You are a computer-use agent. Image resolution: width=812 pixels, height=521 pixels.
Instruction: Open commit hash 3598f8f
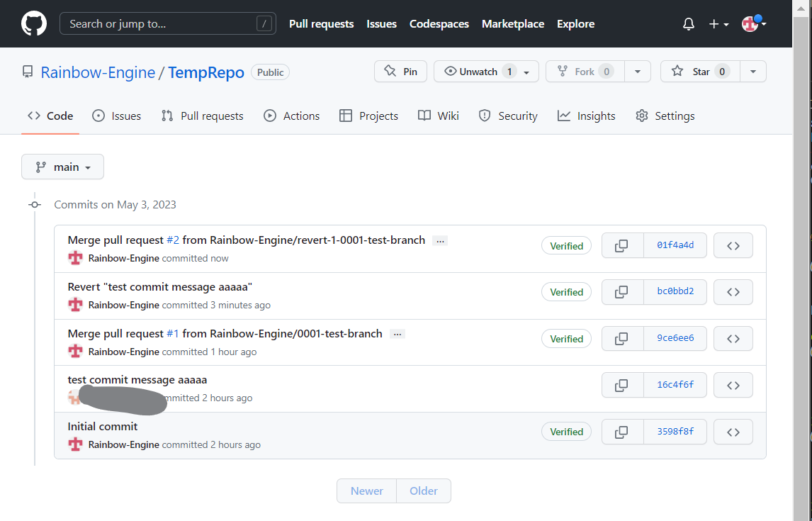(x=675, y=432)
